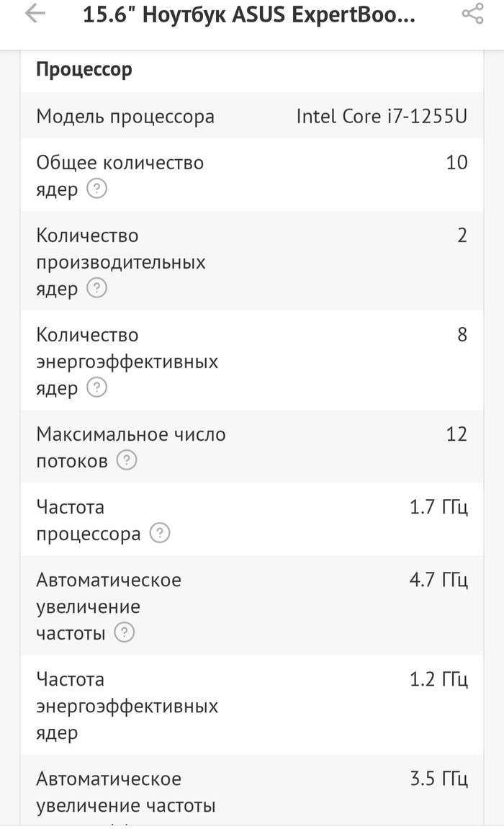Open help for maximum threads number

[x=127, y=460]
